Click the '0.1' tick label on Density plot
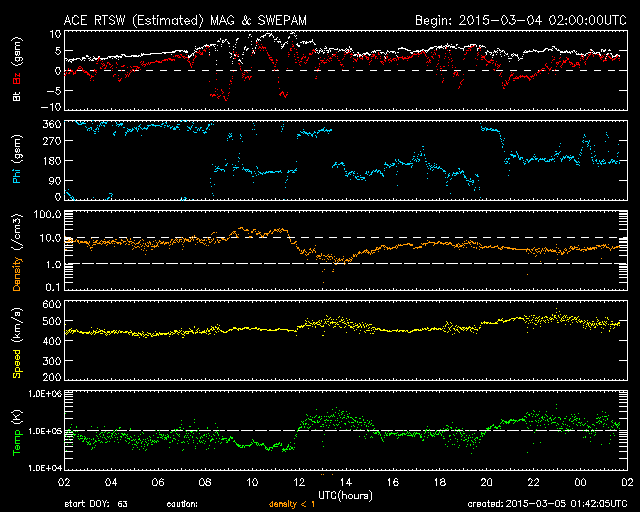This screenshot has width=640, height=512. (x=53, y=287)
